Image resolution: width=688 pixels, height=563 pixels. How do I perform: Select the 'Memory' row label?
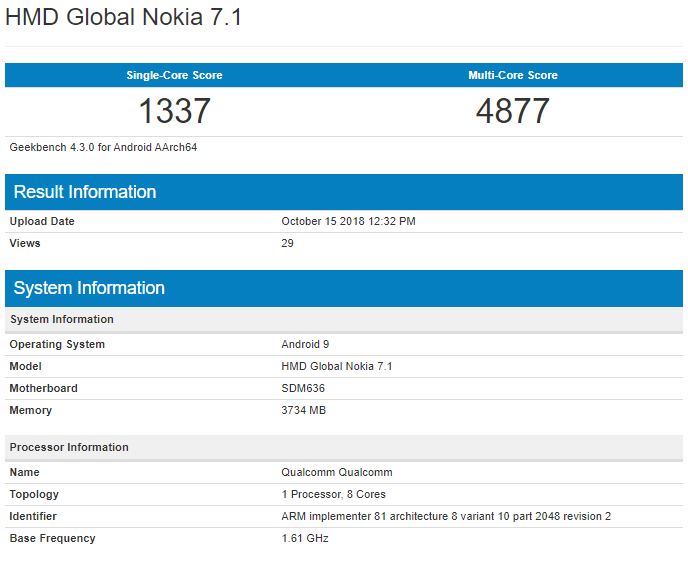pos(31,410)
